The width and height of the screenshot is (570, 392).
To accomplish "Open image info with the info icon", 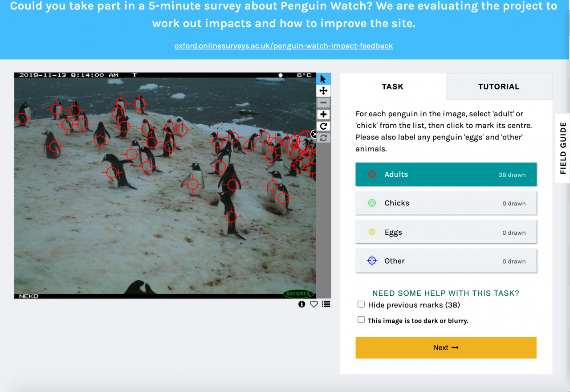I will click(x=302, y=304).
